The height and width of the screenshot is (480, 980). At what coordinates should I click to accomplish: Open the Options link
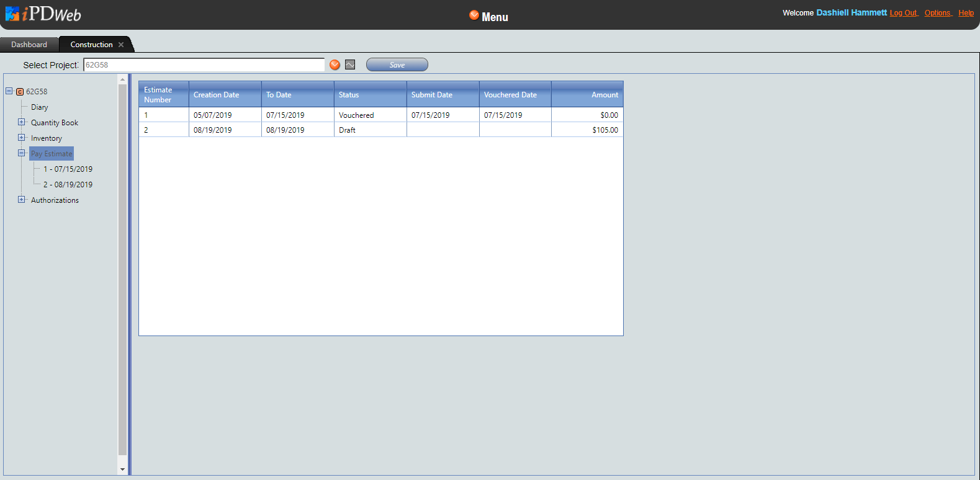point(937,13)
